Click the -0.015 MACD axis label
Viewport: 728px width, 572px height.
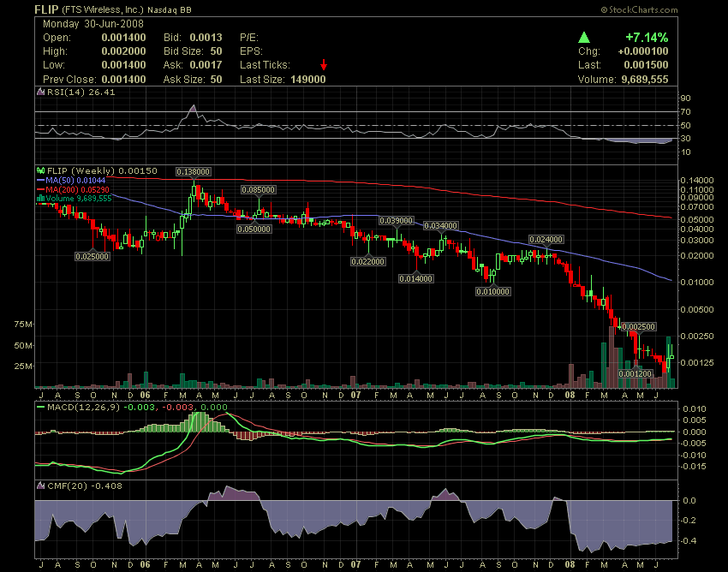coord(694,466)
